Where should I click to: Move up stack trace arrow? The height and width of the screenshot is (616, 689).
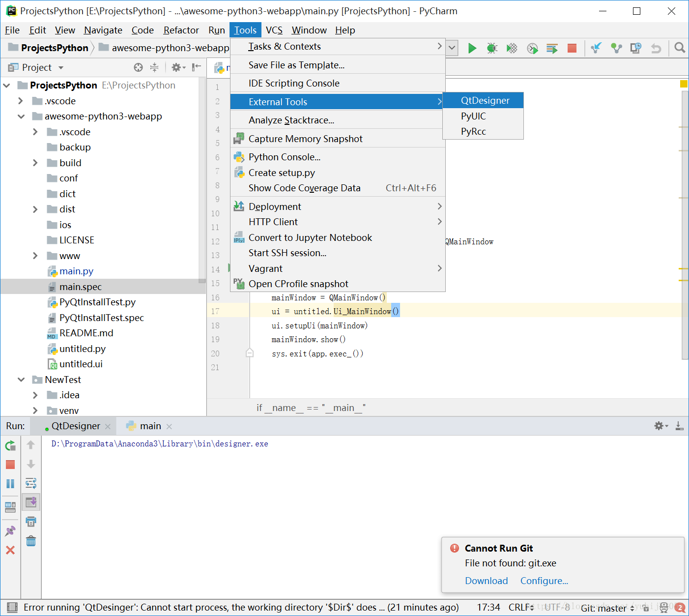point(31,445)
